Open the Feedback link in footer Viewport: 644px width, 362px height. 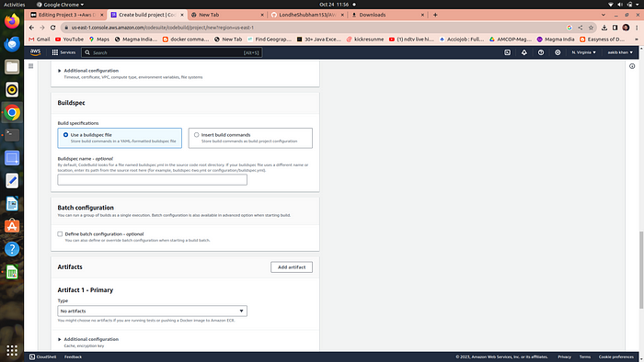pos(73,356)
